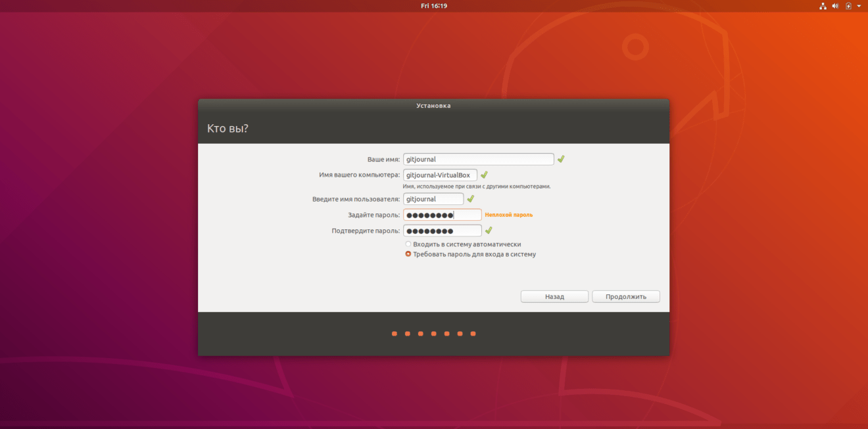Click the green checkmark beside your name field
This screenshot has width=868, height=429.
[x=560, y=158]
